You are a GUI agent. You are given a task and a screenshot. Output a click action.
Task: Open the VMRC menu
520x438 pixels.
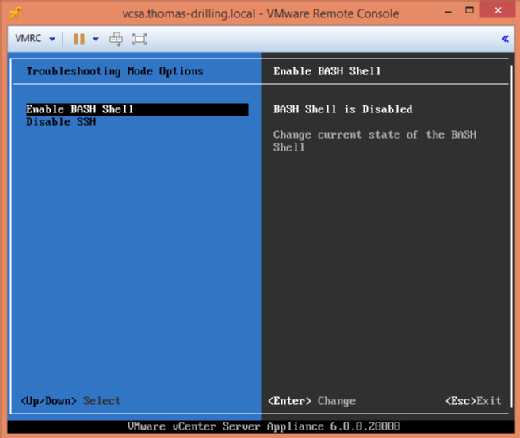click(35, 38)
